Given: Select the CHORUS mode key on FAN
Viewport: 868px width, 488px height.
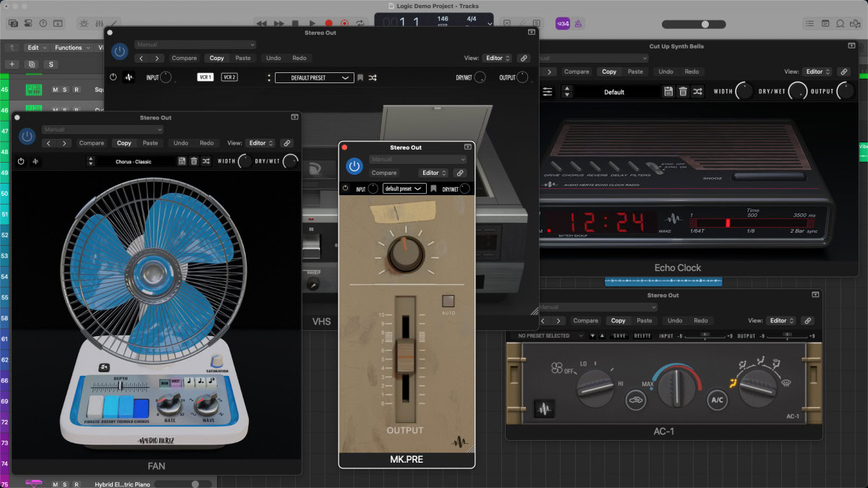Looking at the screenshot, I should tap(141, 408).
